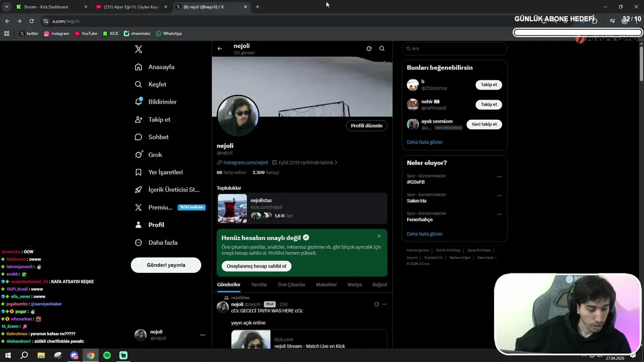This screenshot has width=644, height=362.
Task: Open Bildirimler notifications
Action: coord(155,102)
